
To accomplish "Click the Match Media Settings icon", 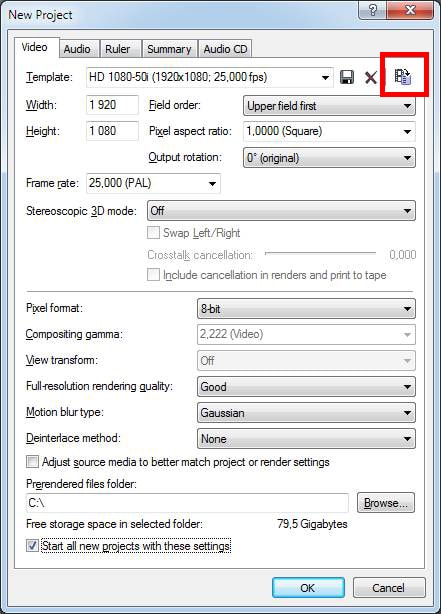I will point(403,77).
